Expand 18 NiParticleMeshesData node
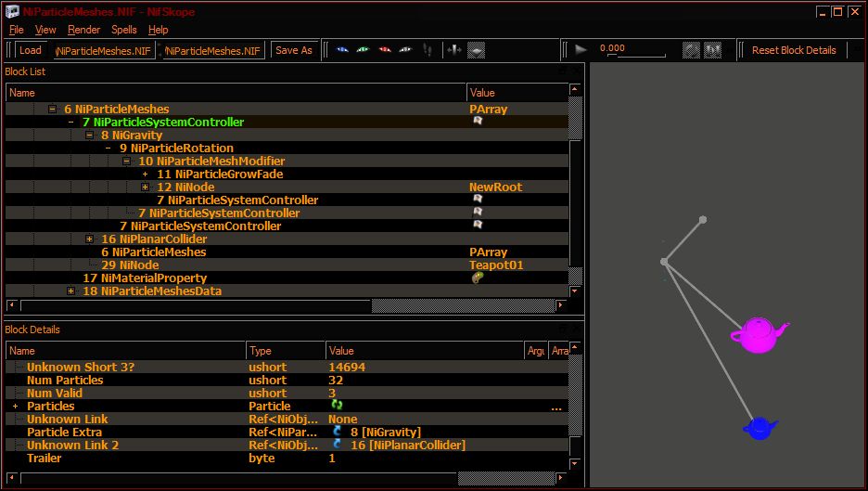 point(70,291)
